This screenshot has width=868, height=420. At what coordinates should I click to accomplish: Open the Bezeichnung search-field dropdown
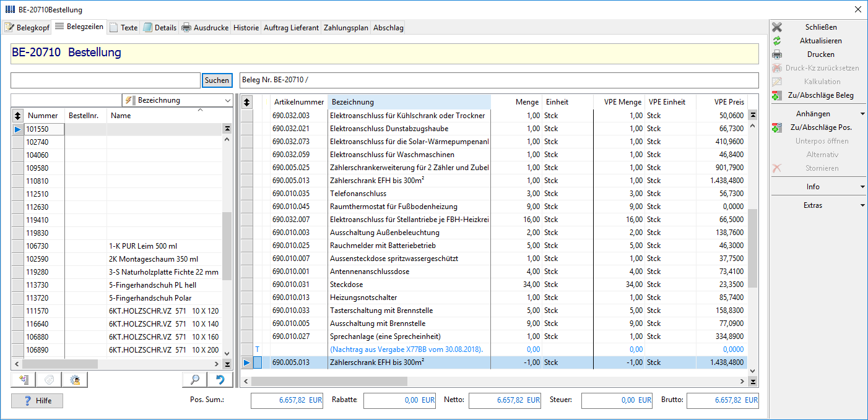pos(227,100)
